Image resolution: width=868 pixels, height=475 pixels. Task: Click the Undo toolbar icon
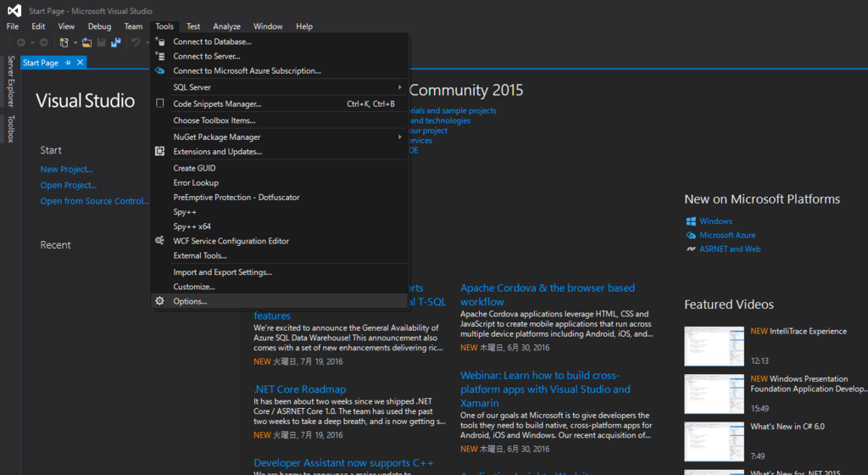(135, 42)
